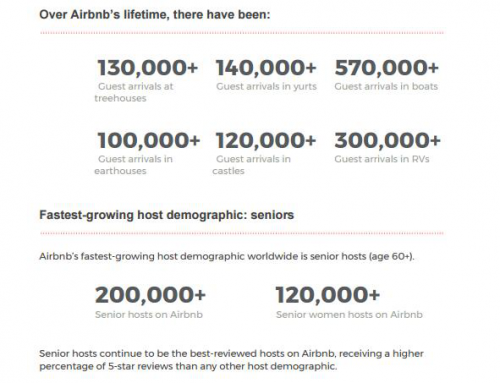
Task: Click the 100,000+ earthhouses statistic
Action: pos(148,140)
